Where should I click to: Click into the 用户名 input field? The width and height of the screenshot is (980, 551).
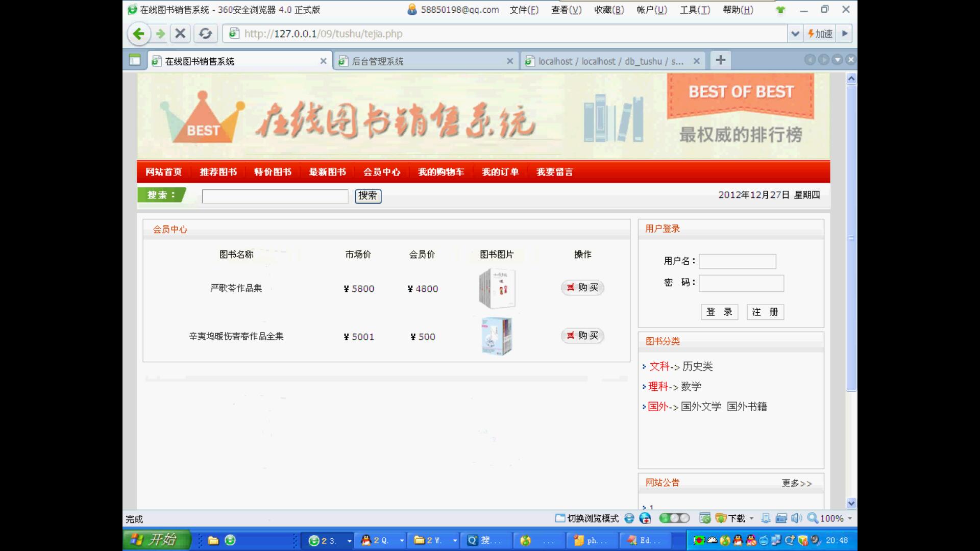(x=738, y=261)
